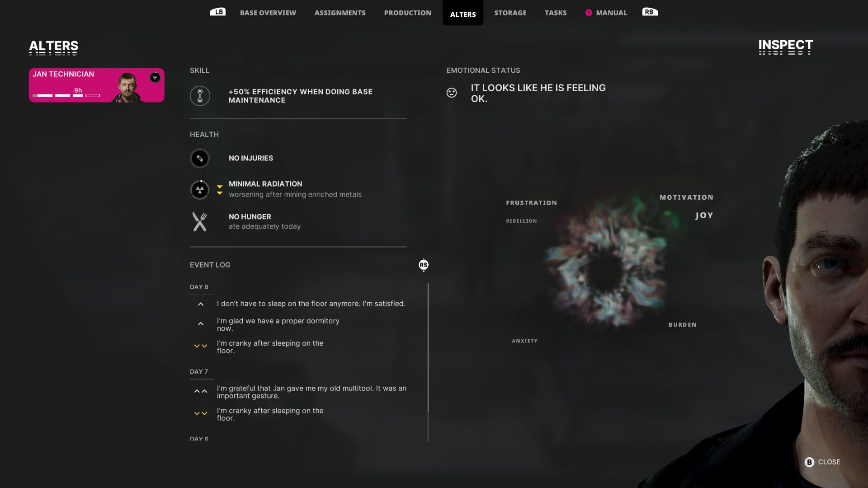Click the B Close button
This screenshot has width=868, height=488.
click(x=823, y=462)
